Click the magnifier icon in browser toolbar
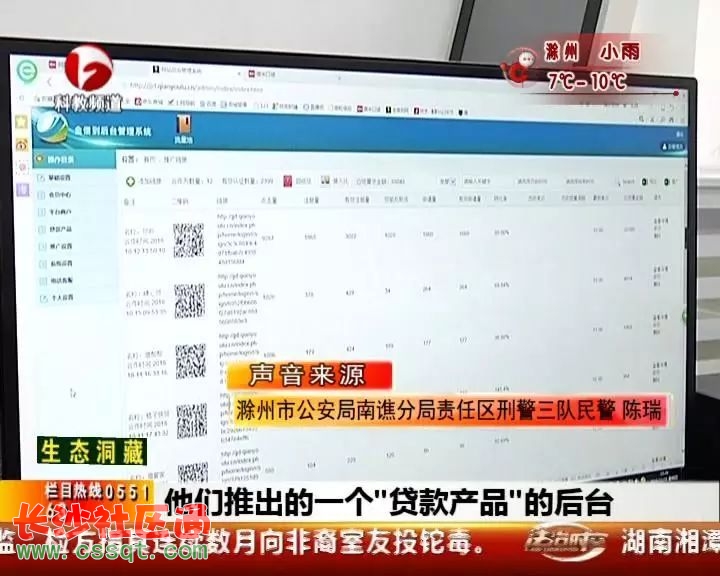 (x=641, y=119)
